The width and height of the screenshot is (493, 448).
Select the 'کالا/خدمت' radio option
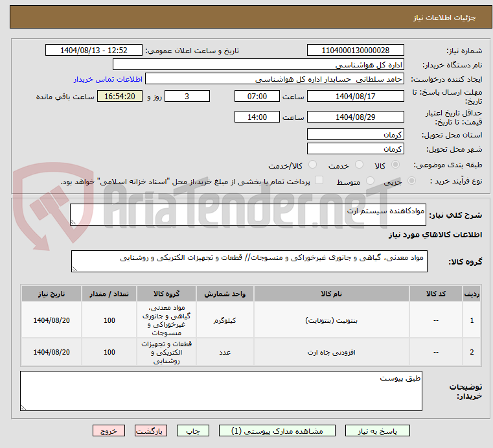tap(312, 165)
